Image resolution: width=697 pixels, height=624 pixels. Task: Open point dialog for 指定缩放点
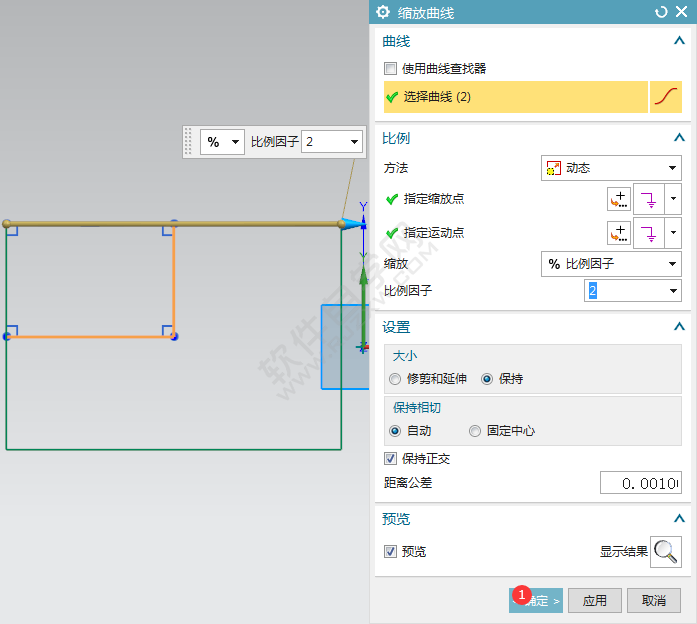[x=619, y=199]
